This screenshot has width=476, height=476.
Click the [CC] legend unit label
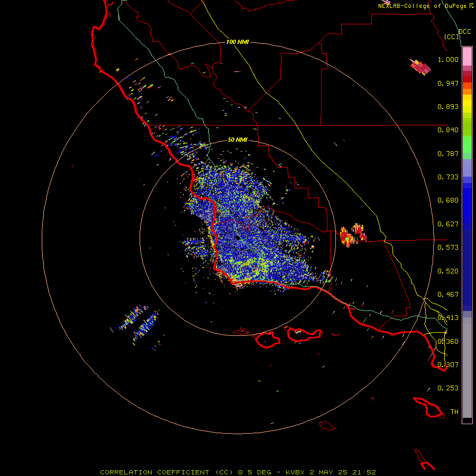pos(452,36)
